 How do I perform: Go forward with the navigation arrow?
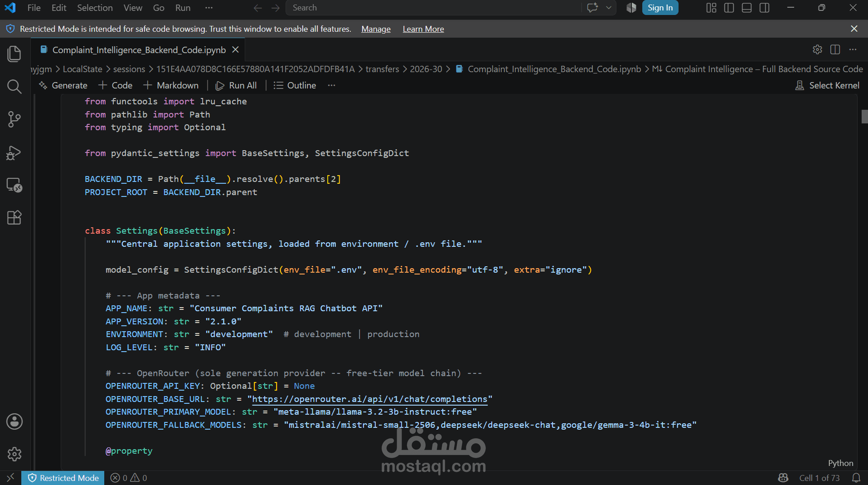pos(276,8)
